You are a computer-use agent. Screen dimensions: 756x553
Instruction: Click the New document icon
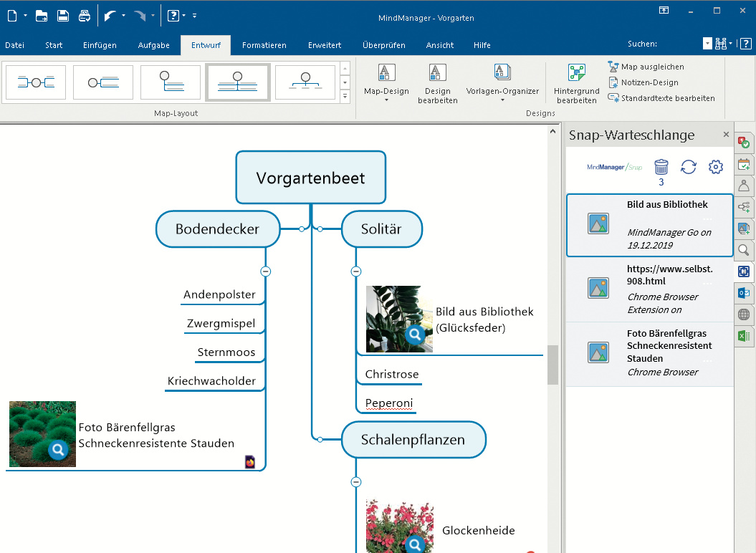pyautogui.click(x=12, y=16)
